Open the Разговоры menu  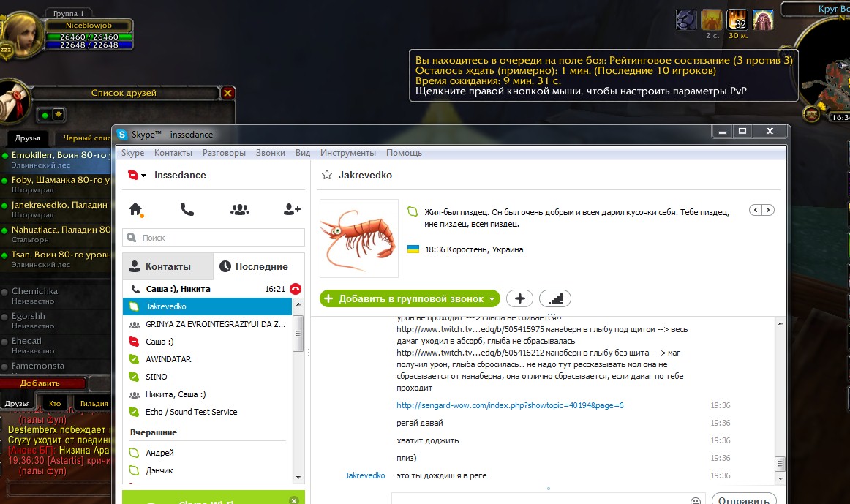224,153
